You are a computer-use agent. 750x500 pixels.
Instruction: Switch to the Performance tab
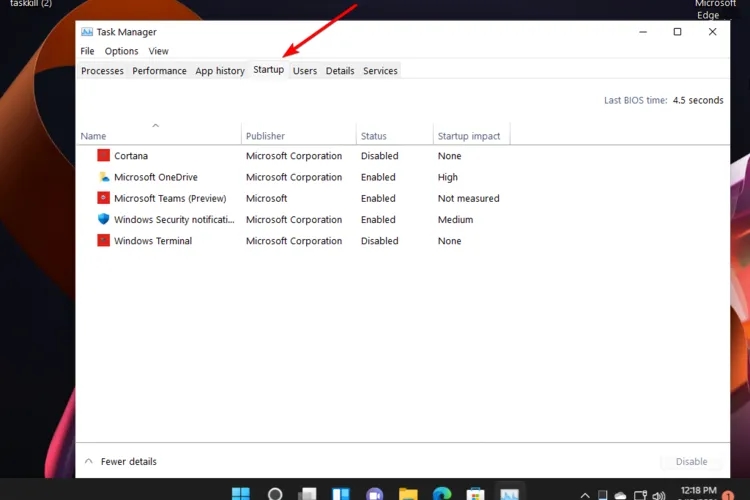coord(159,71)
